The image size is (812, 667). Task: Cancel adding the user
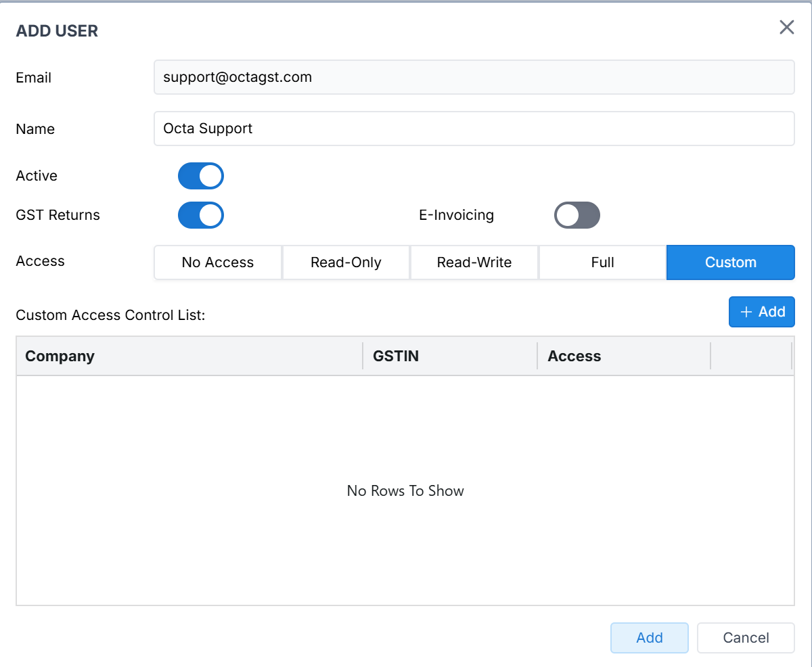click(746, 638)
